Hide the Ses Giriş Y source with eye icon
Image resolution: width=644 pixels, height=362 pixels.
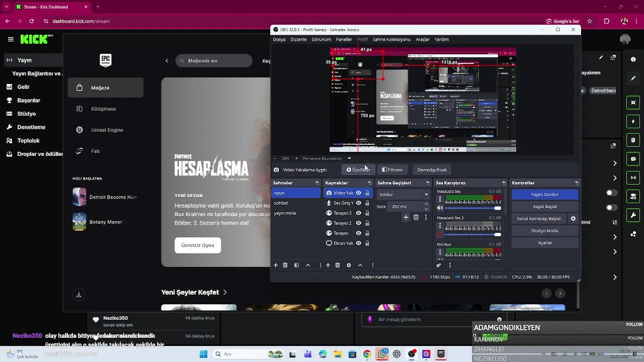pos(359,203)
